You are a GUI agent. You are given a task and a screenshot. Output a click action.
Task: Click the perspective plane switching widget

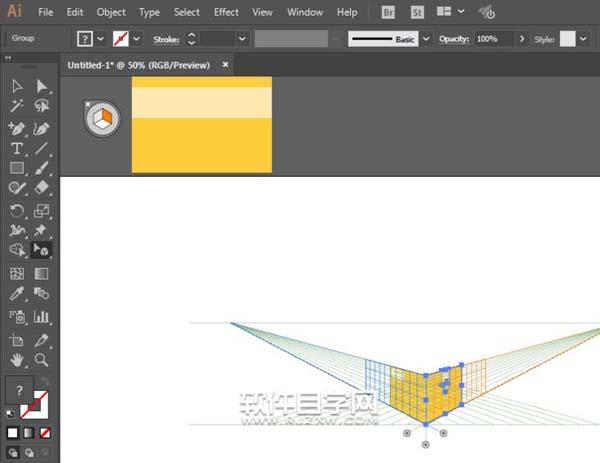[103, 118]
